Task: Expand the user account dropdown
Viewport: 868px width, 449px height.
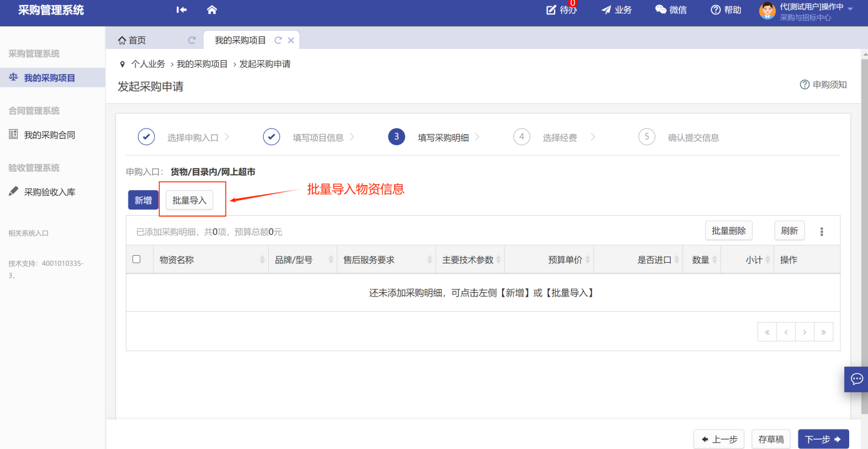Action: click(x=850, y=9)
